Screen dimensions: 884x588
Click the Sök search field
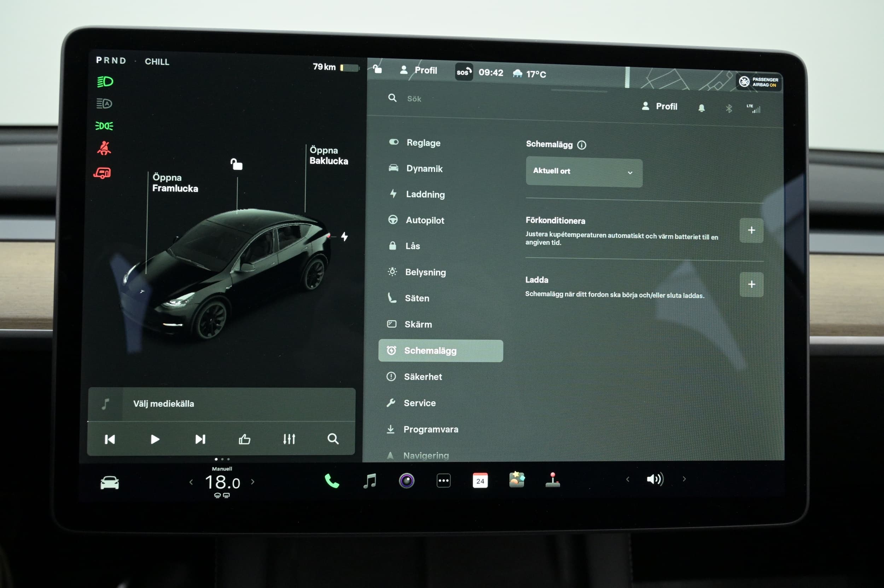[414, 99]
